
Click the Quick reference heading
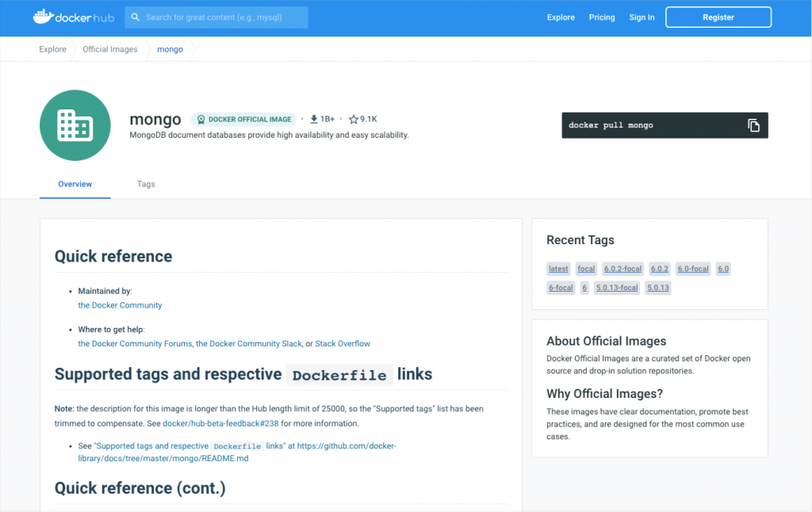pos(113,256)
